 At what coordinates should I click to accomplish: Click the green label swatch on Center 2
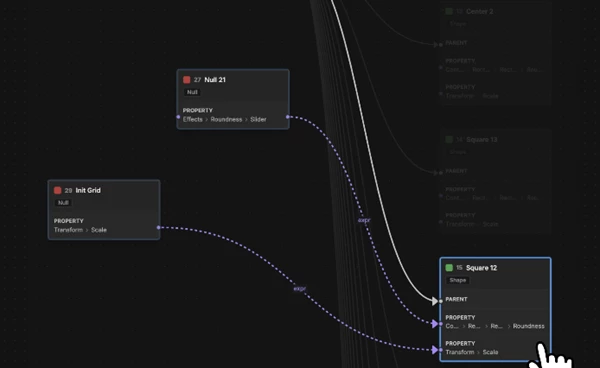point(449,11)
